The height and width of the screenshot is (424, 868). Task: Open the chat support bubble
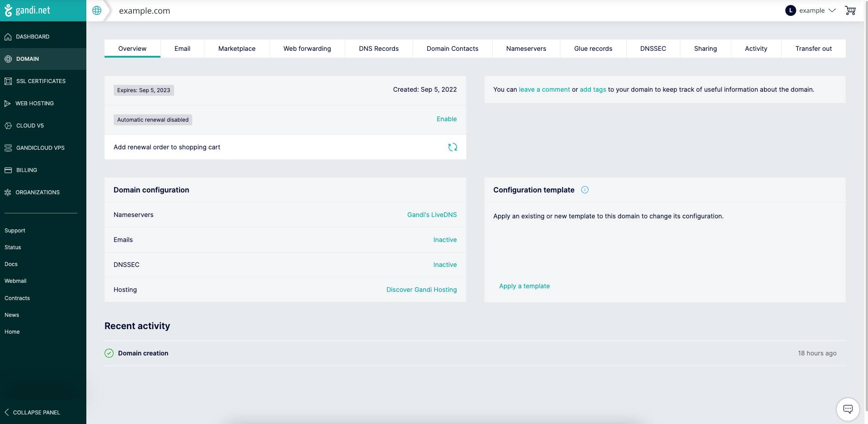pyautogui.click(x=848, y=409)
